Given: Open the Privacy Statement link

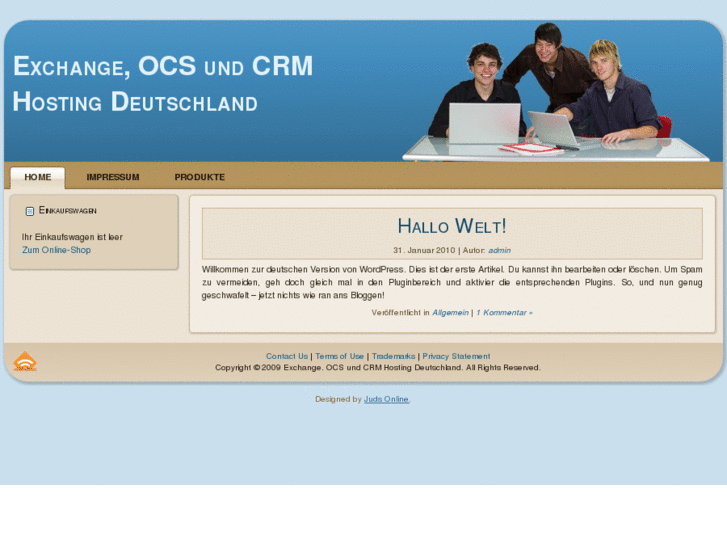Looking at the screenshot, I should (x=456, y=356).
